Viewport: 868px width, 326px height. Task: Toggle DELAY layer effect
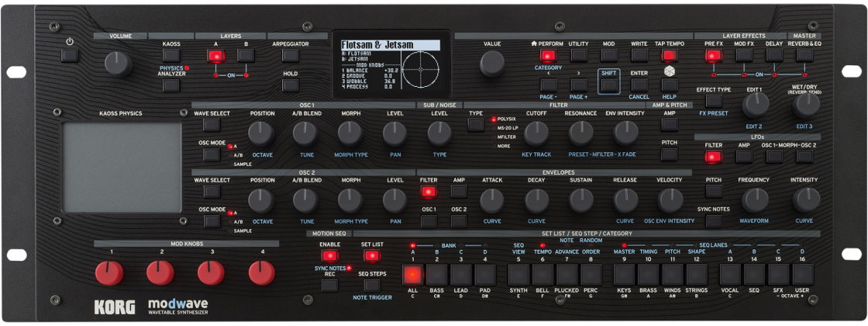774,55
